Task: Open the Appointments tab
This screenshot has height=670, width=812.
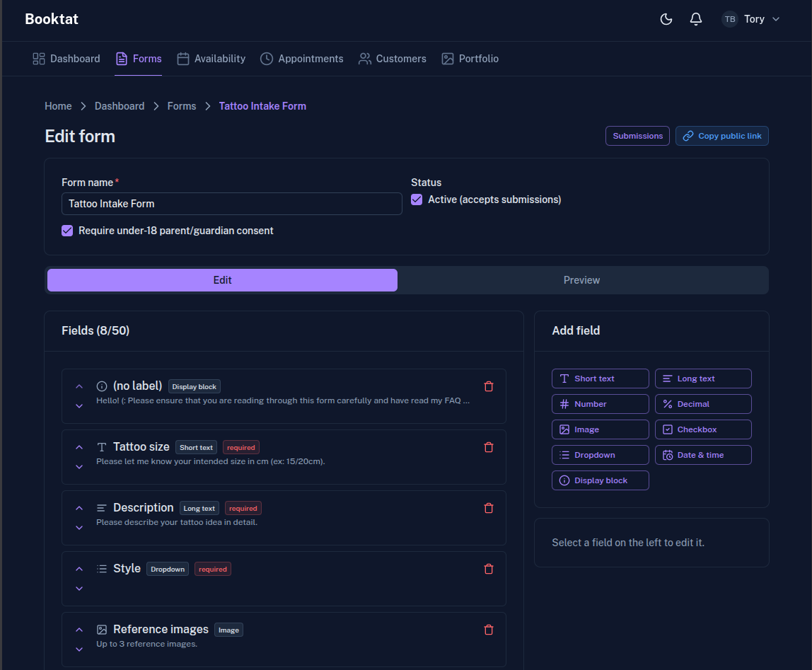Action: pos(301,59)
